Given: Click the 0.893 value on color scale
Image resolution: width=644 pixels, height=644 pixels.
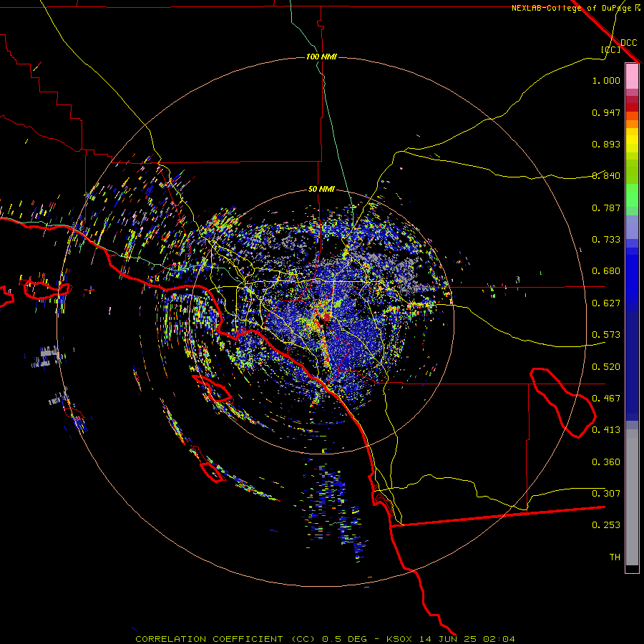Looking at the screenshot, I should point(606,144).
